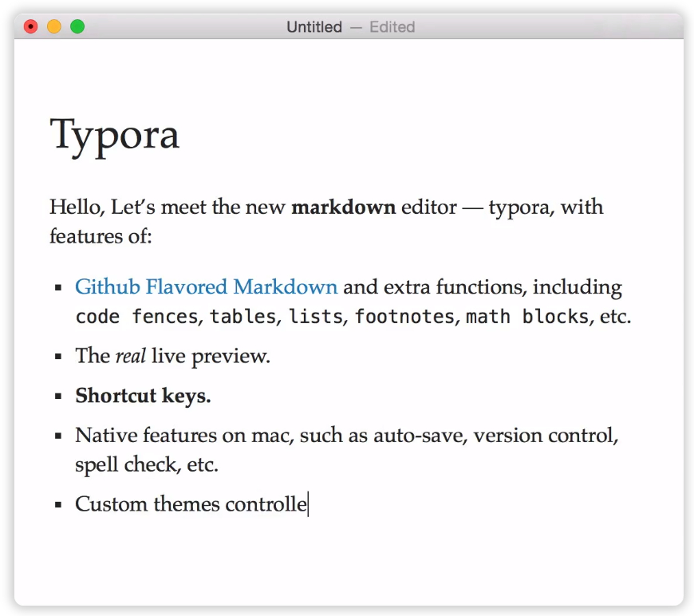Click the inline code "code fences"
The image size is (694, 616).
click(136, 317)
